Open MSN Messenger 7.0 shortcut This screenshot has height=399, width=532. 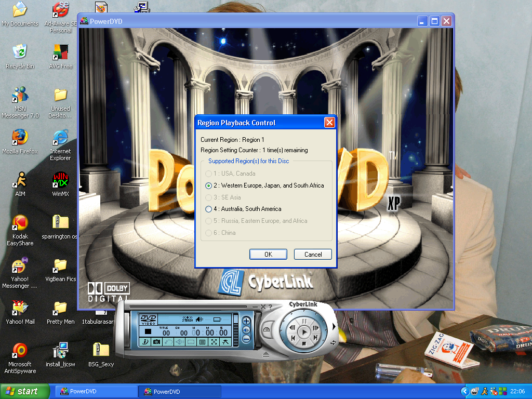pos(20,102)
